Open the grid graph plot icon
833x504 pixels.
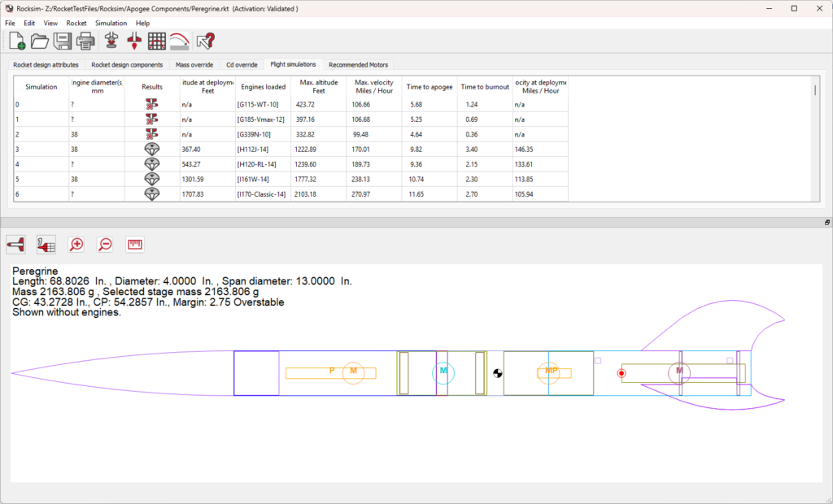coord(157,41)
